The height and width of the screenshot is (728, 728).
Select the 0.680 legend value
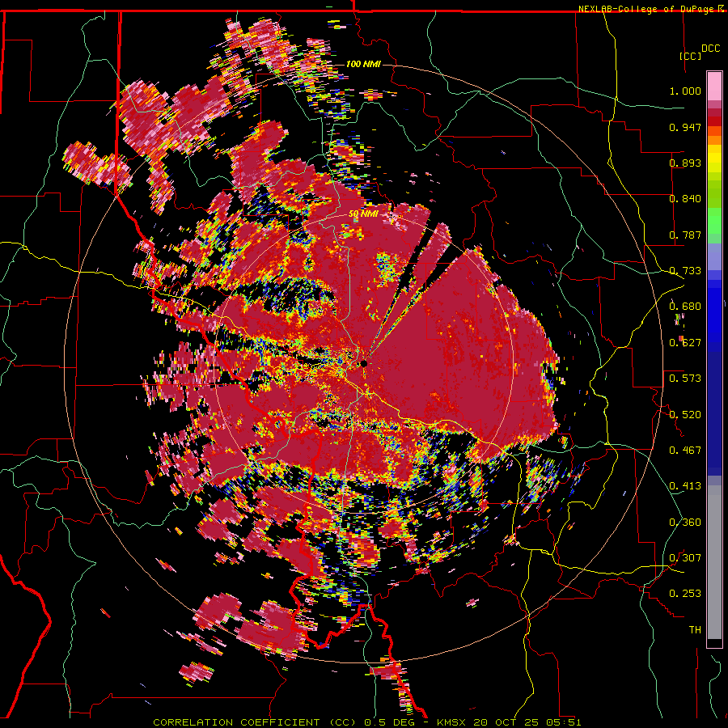[685, 307]
